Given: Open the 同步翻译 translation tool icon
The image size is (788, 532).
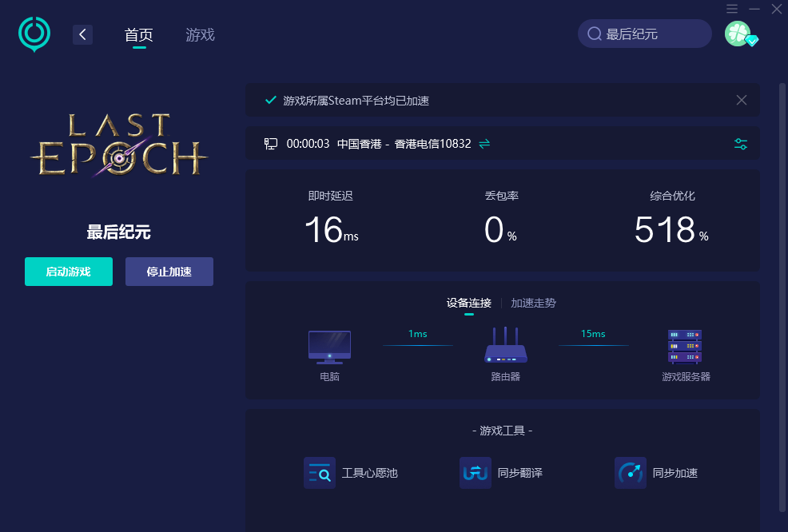Looking at the screenshot, I should point(475,473).
